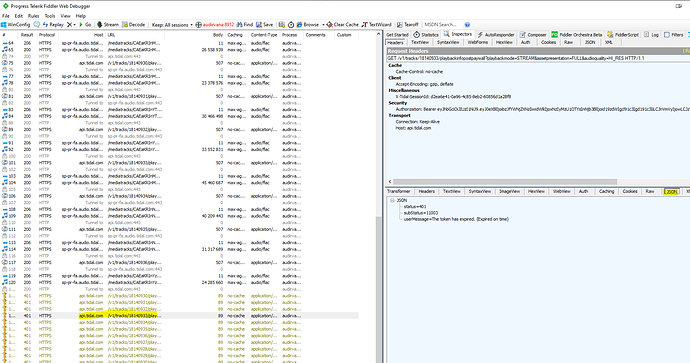Viewport: 690px width, 363px height.
Task: Select the Inspectors tab
Action: [x=458, y=34]
